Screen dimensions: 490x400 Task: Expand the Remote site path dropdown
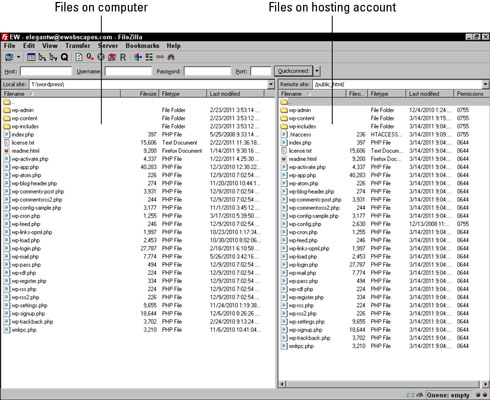click(485, 84)
